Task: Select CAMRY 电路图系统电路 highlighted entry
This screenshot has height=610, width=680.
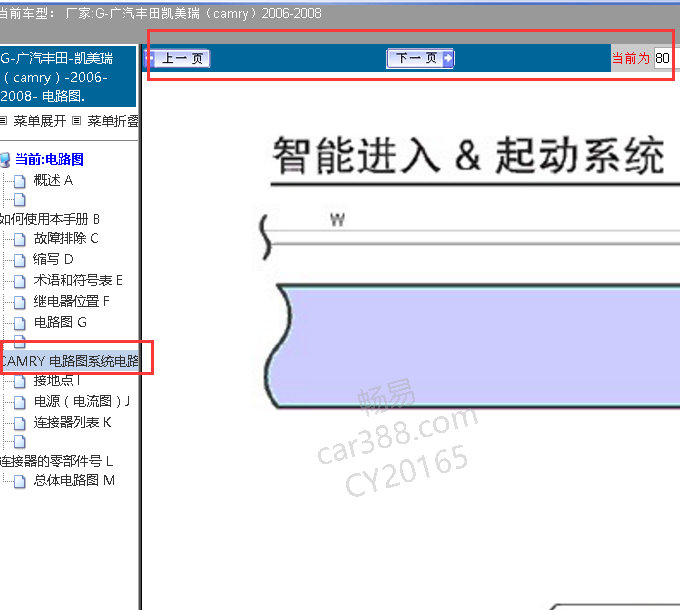Action: (x=69, y=361)
